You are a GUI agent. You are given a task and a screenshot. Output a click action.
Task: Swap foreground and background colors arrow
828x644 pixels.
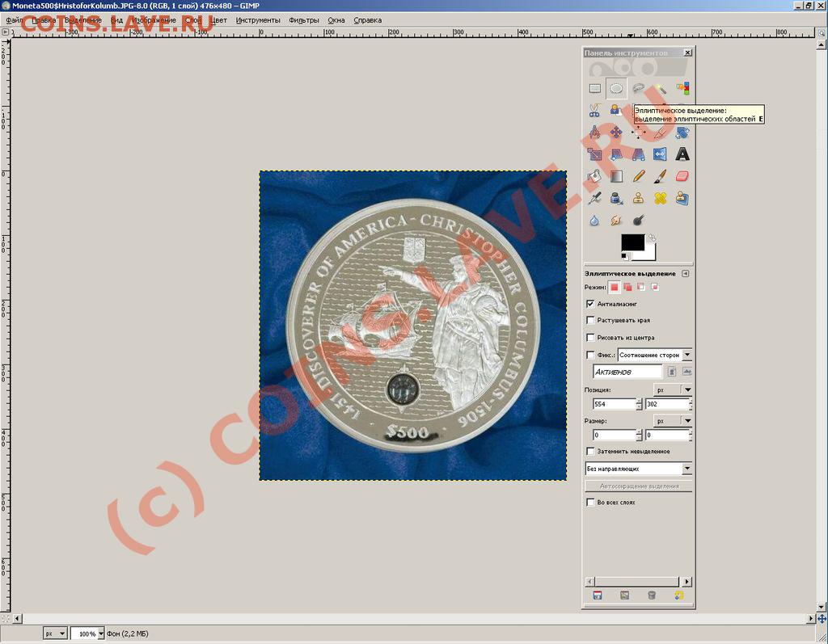(652, 238)
